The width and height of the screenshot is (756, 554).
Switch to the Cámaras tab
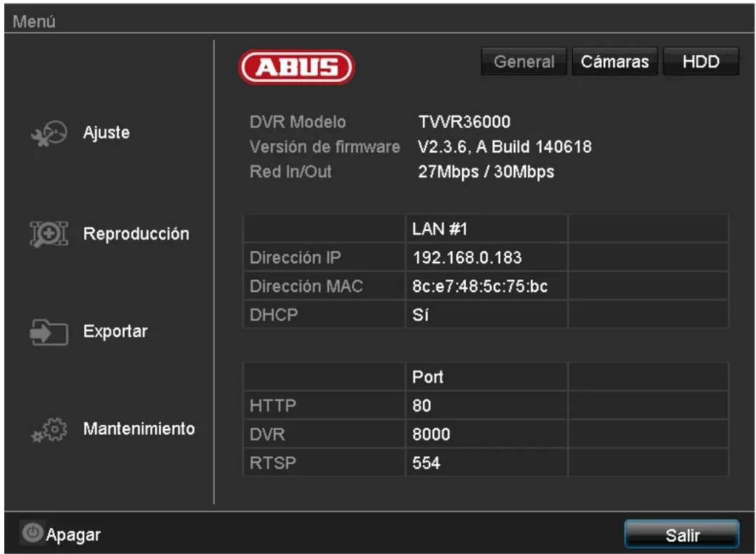point(615,61)
